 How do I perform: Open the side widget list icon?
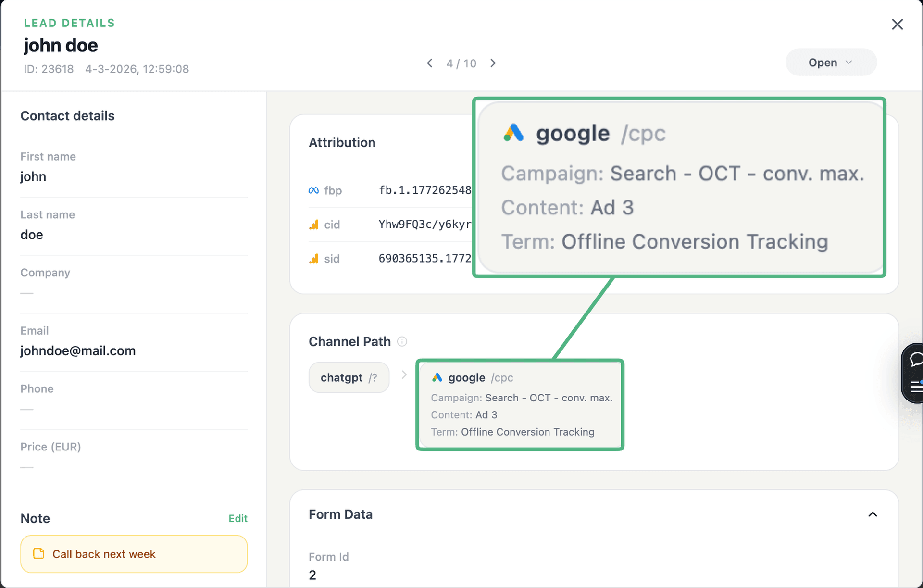tap(916, 386)
